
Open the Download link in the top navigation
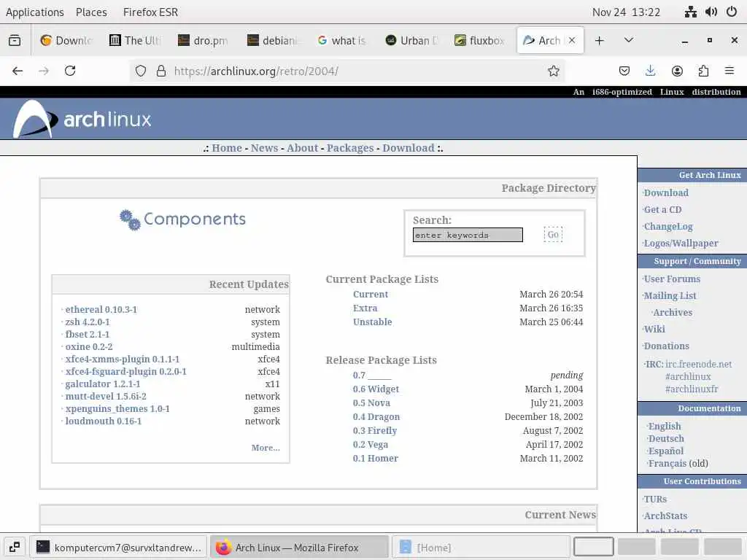click(409, 148)
